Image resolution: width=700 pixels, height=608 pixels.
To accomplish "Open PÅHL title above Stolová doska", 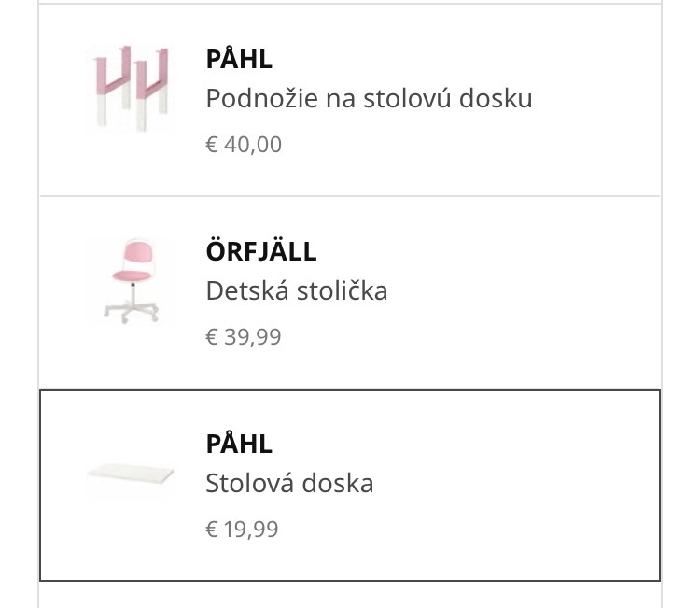I will tap(239, 445).
